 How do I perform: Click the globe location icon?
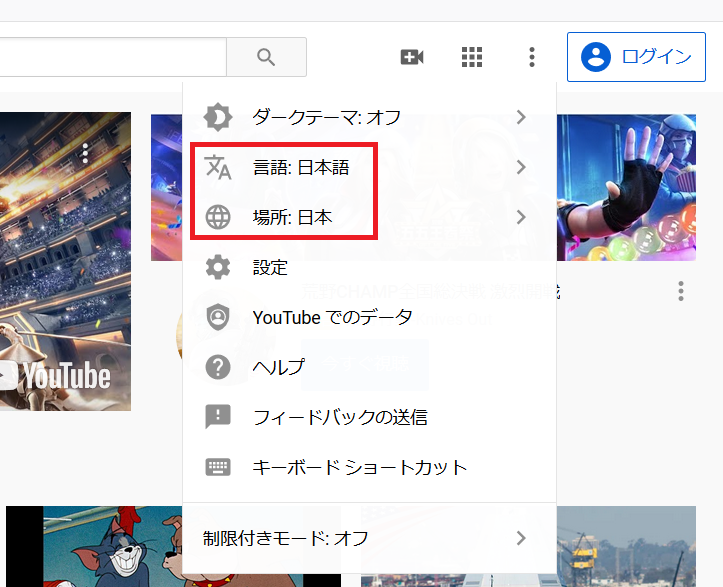click(218, 217)
